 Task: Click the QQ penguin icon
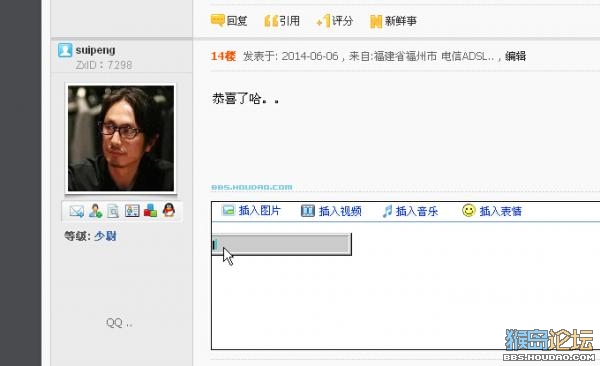[x=169, y=210]
